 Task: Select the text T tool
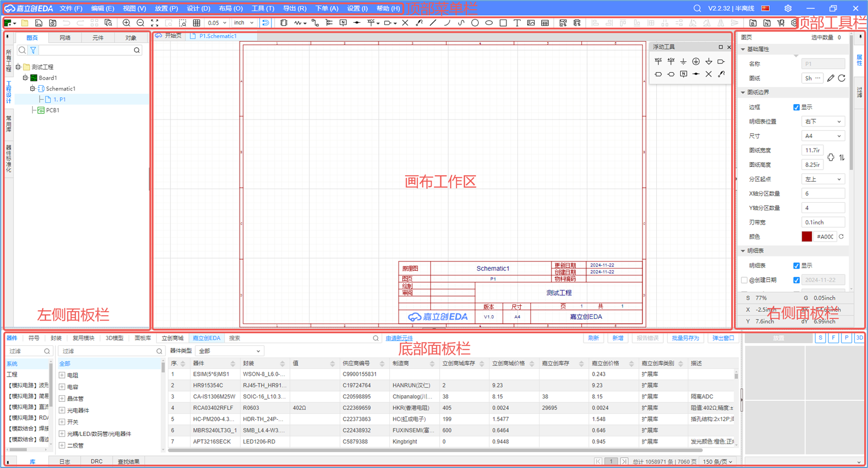[x=517, y=23]
